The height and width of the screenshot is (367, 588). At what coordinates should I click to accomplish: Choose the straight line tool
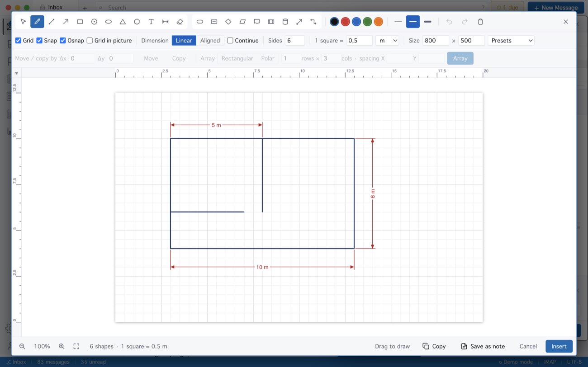pos(52,22)
